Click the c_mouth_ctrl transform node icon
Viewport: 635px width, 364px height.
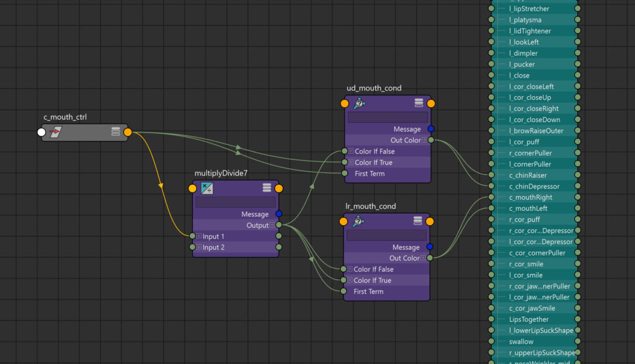click(55, 132)
